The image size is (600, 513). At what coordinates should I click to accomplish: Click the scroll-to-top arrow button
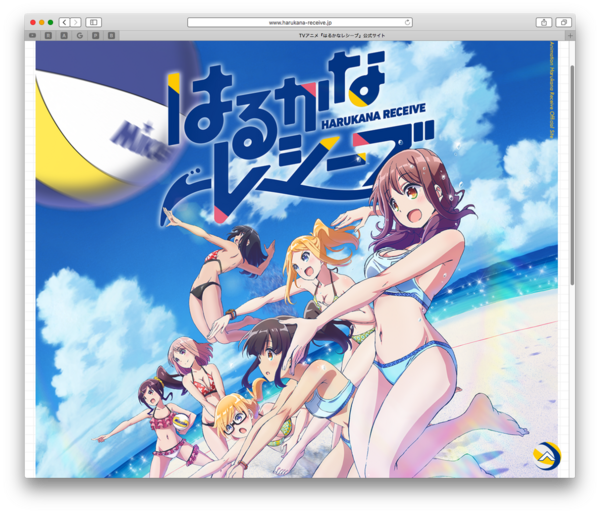pos(547,456)
